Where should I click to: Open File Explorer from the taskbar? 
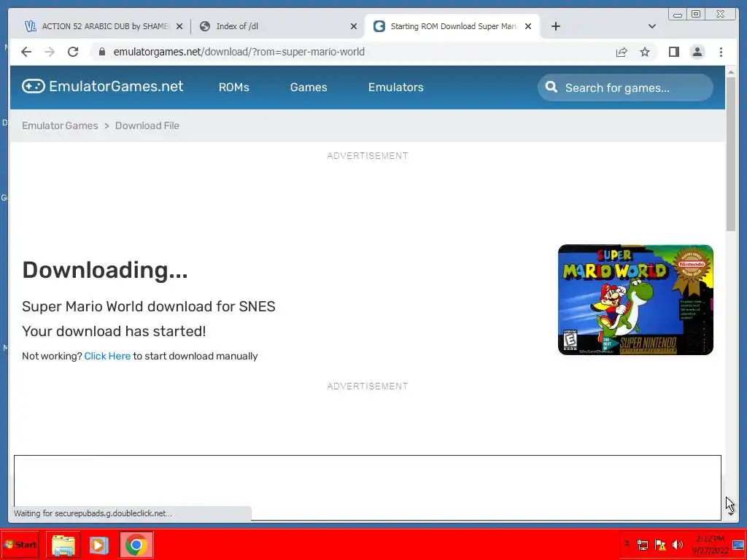click(x=63, y=545)
